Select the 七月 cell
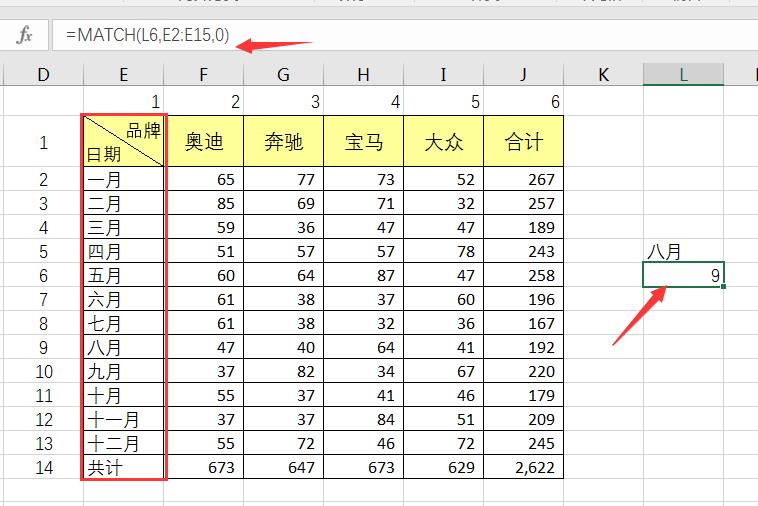 click(x=124, y=323)
